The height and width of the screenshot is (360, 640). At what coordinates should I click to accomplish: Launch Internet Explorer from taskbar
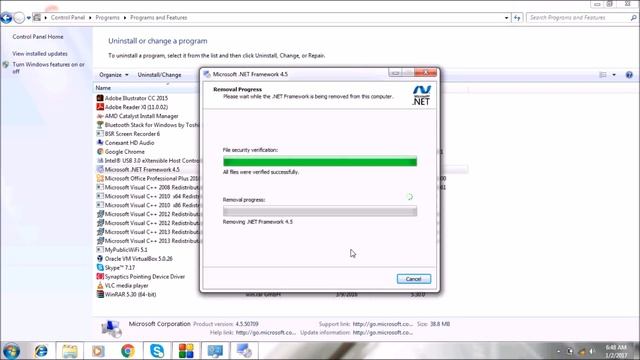pos(41,351)
